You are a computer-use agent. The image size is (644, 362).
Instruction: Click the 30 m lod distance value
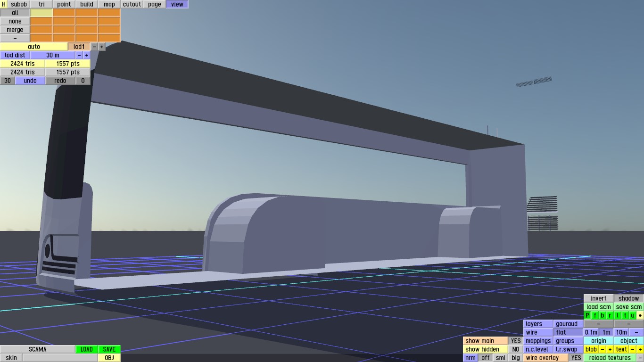(53, 55)
